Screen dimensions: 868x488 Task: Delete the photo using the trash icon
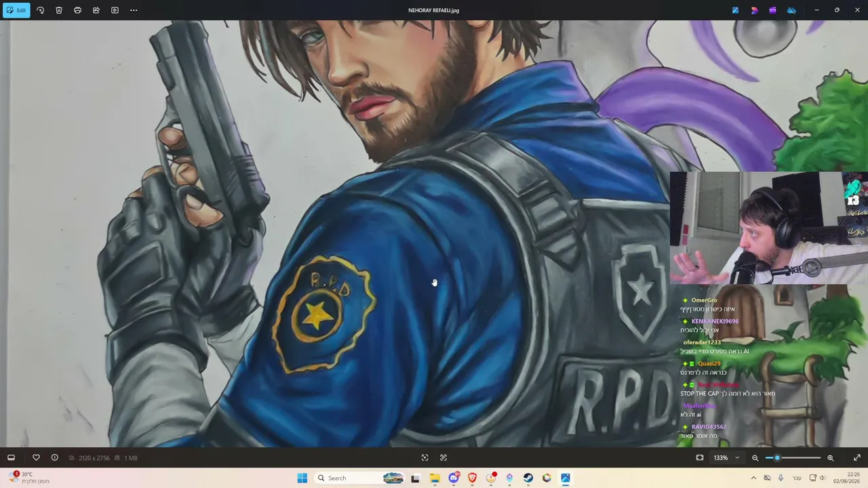point(59,10)
